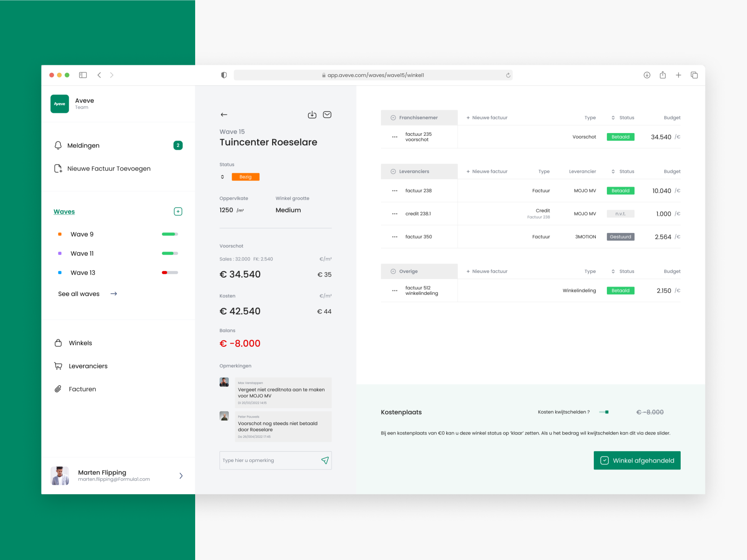Select Facturen in the sidebar

click(x=82, y=389)
